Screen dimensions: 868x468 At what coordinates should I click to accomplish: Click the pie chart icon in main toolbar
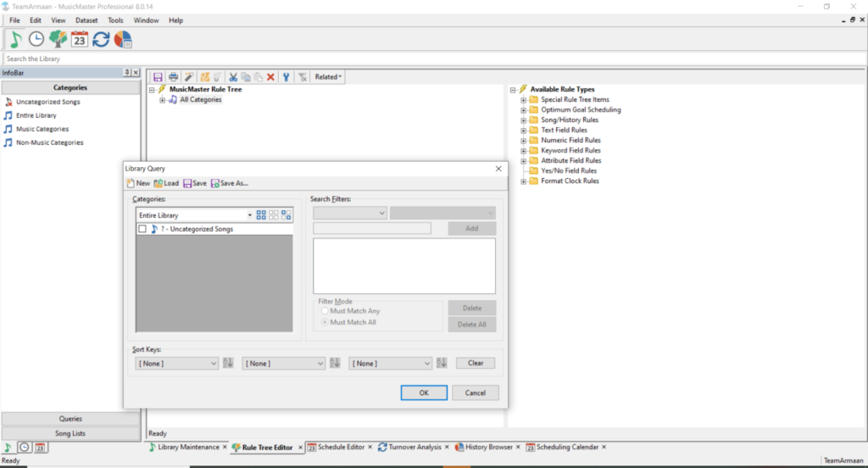click(x=123, y=39)
